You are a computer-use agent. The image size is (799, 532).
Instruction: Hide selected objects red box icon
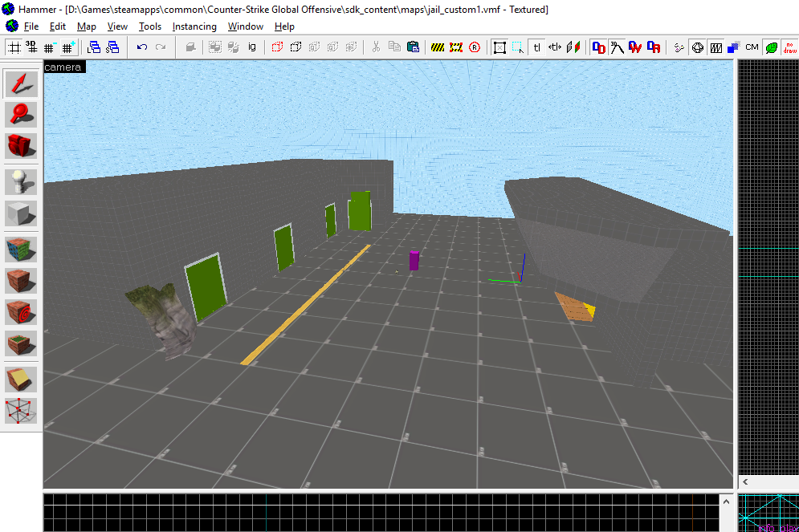(277, 47)
